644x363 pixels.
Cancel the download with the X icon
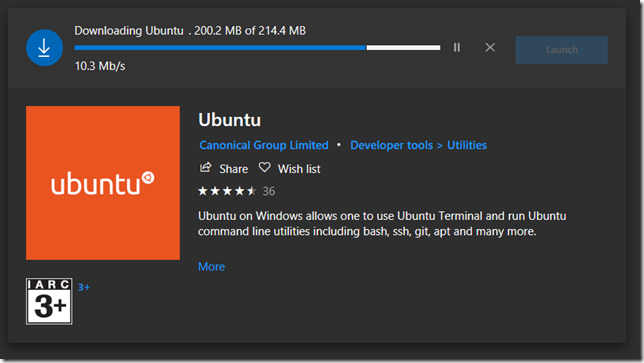(x=490, y=48)
